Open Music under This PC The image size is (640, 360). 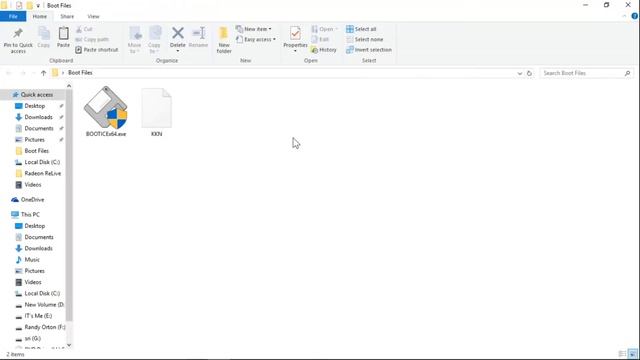click(32, 260)
